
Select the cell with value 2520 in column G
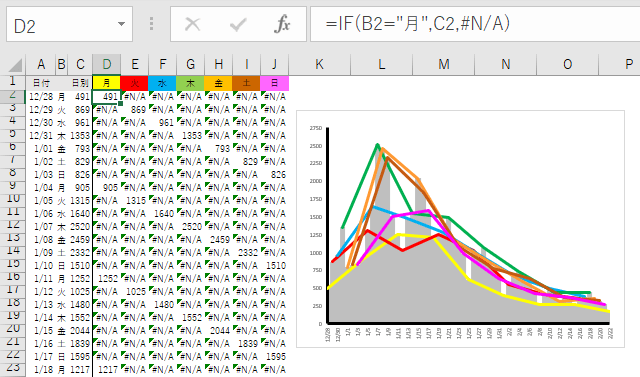click(191, 226)
